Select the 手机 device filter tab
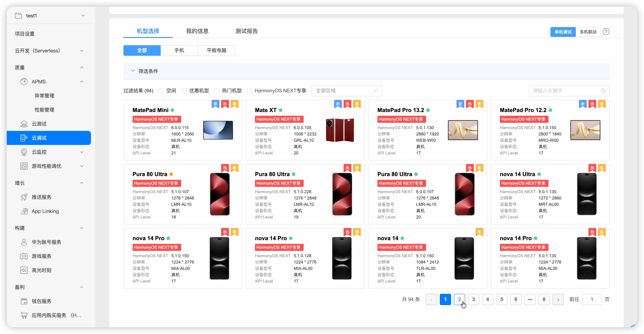This screenshot has height=334, width=644. click(x=179, y=50)
